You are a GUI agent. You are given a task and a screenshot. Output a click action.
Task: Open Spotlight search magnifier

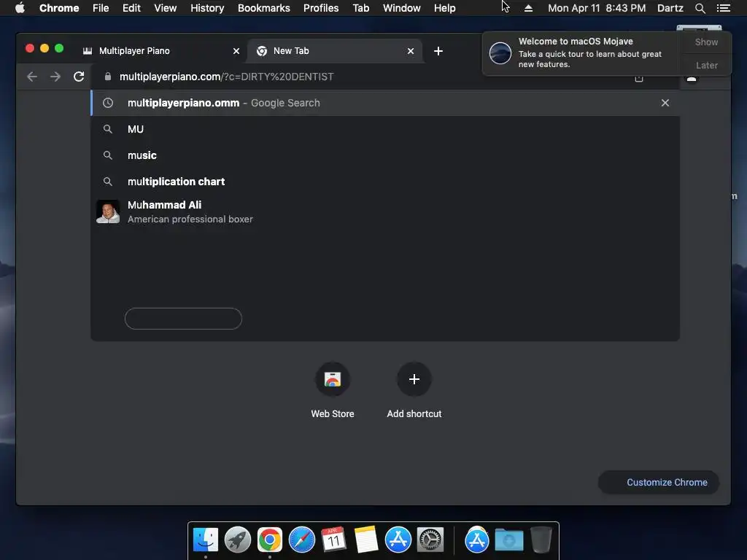(x=700, y=8)
